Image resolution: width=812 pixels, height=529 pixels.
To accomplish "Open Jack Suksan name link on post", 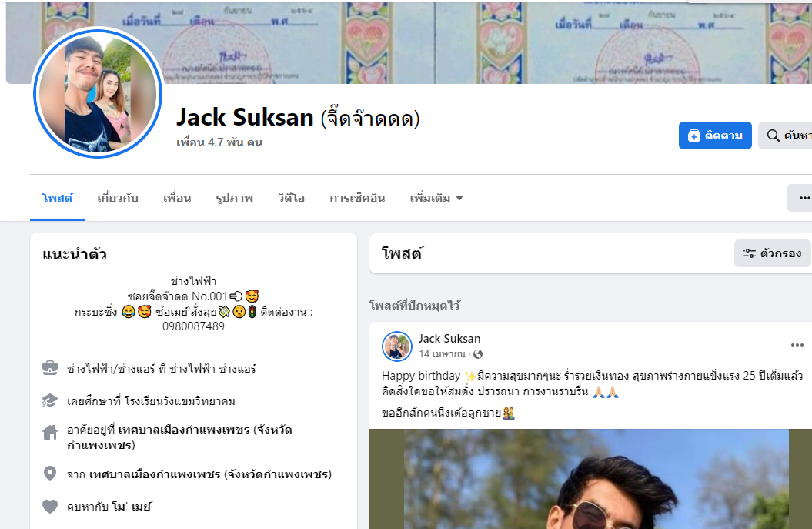I will pos(449,339).
